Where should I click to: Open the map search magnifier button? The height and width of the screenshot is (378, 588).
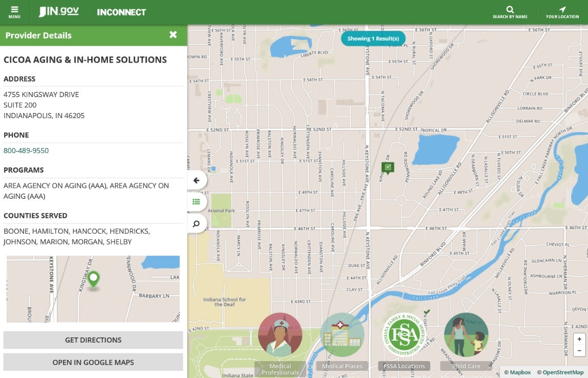pos(196,224)
